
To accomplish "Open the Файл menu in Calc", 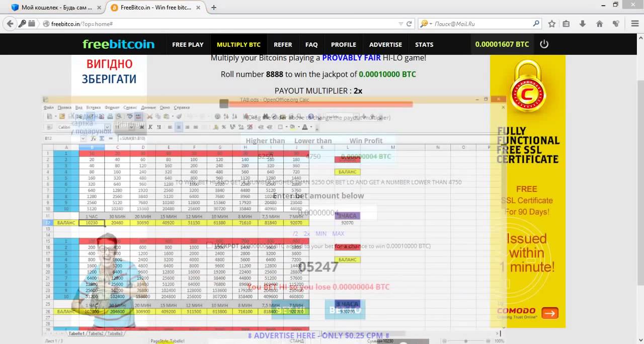I will point(49,107).
